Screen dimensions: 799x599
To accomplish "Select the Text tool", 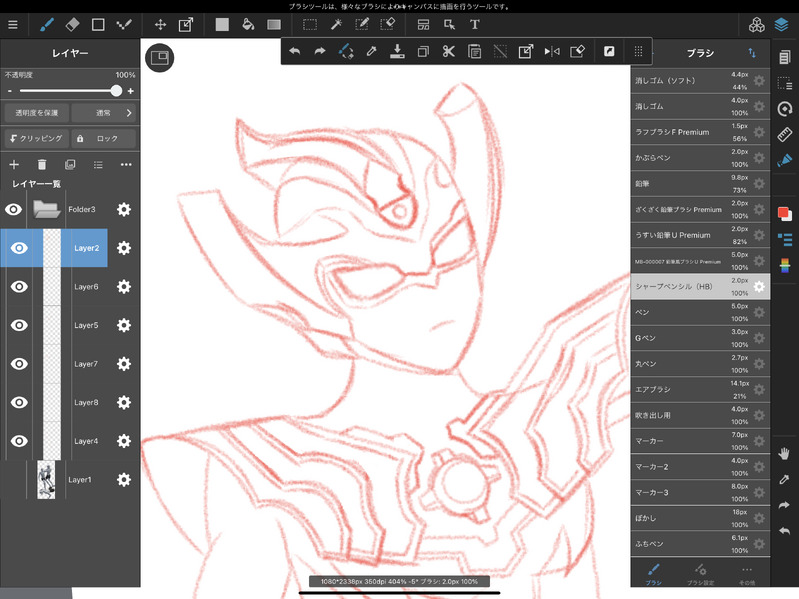I will coord(474,24).
